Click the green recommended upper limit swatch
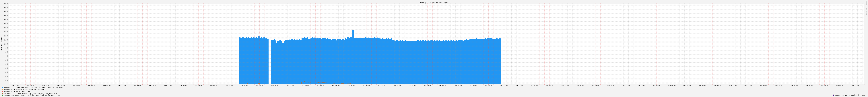868x97 pixels. click(x=3, y=95)
